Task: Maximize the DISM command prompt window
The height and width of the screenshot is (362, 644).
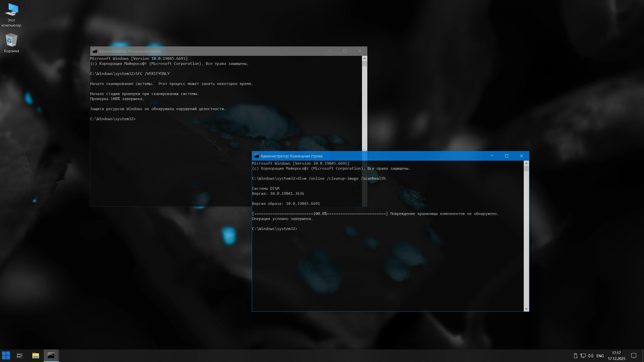Action: pos(507,156)
